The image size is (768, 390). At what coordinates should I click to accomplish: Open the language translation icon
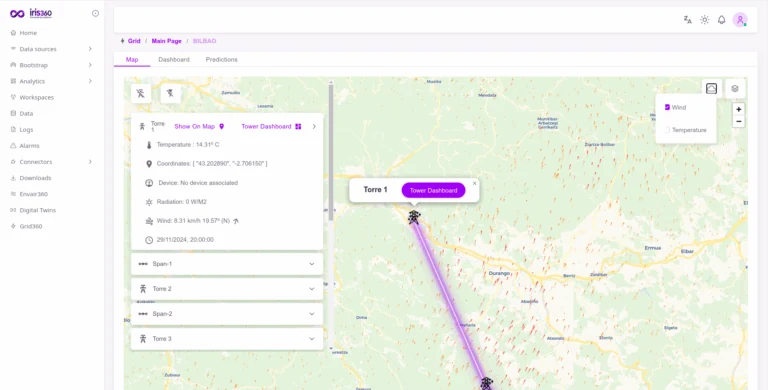pos(688,20)
